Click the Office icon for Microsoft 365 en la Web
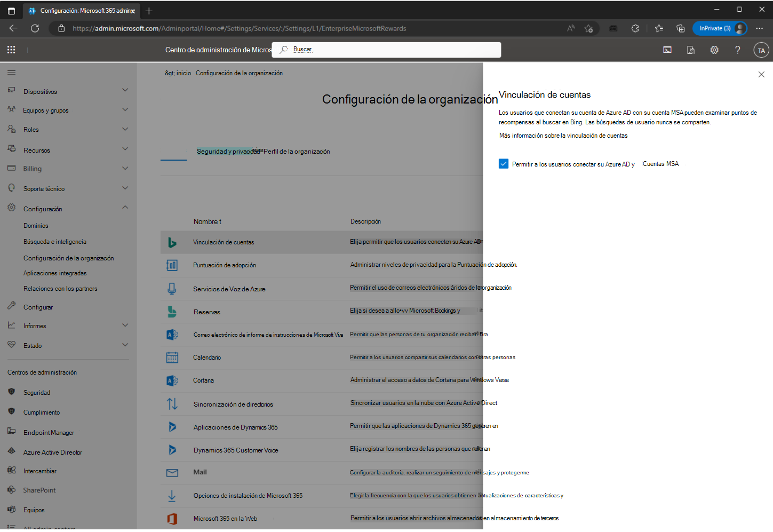The image size is (773, 532). (172, 519)
